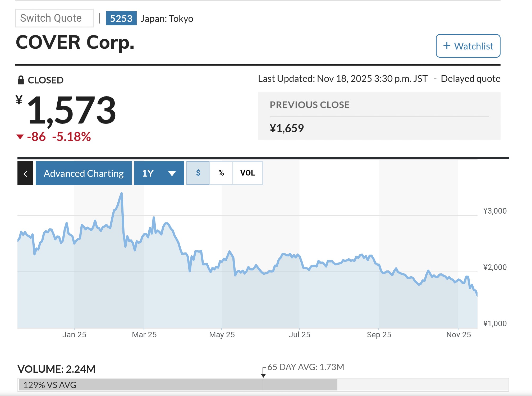
Task: Click the Nov 25 axis label
Action: [458, 335]
